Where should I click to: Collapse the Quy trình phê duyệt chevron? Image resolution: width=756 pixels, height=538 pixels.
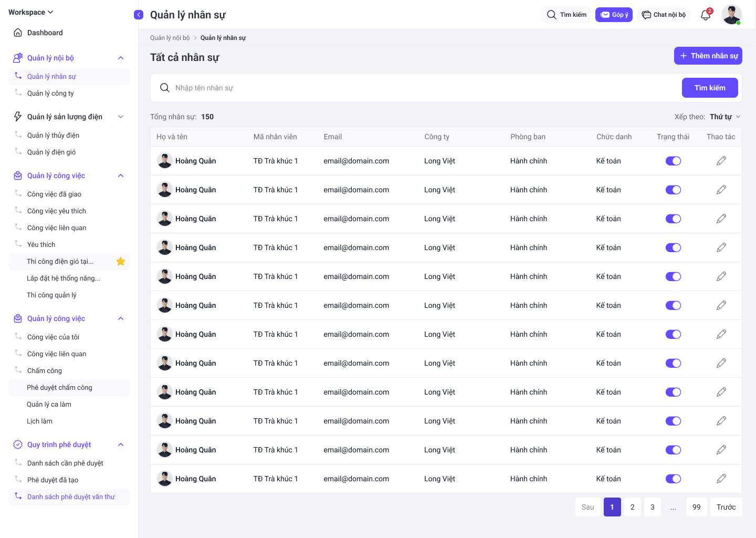point(121,444)
